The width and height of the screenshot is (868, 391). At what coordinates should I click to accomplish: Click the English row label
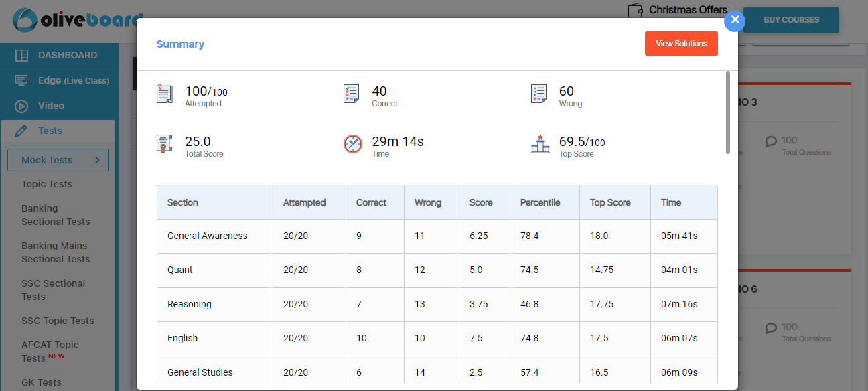183,338
